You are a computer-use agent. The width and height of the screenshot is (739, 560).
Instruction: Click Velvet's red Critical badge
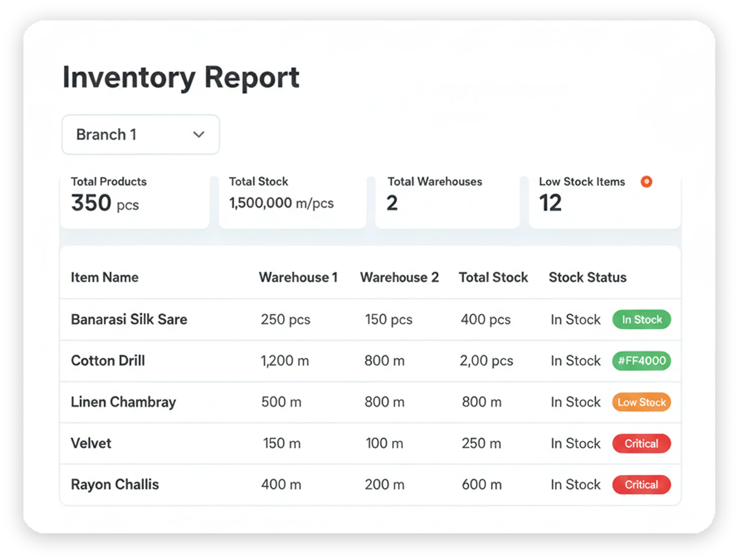pos(642,443)
